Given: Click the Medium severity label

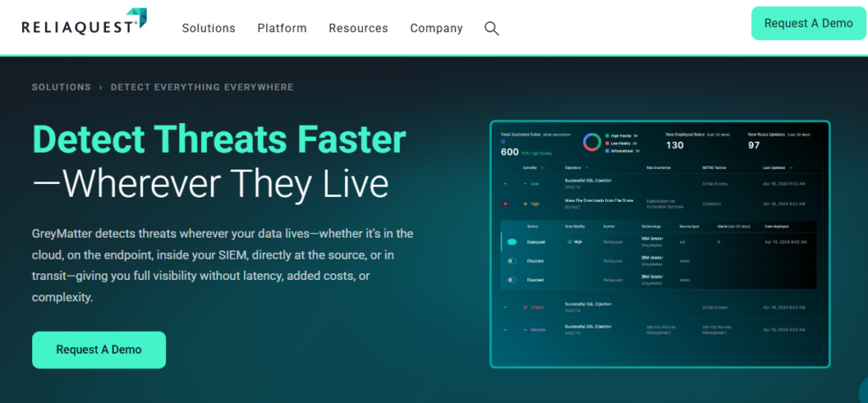Looking at the screenshot, I should [x=538, y=330].
